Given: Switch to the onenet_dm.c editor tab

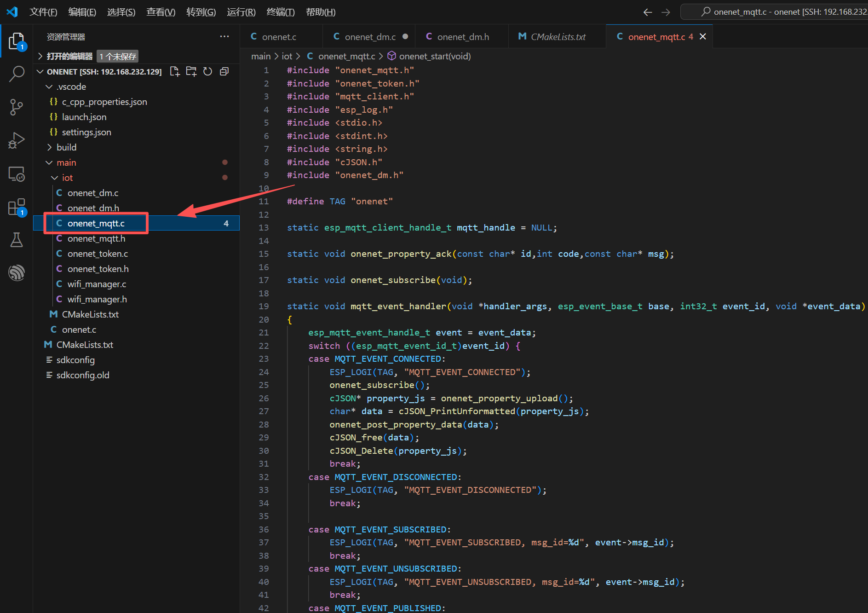Looking at the screenshot, I should pos(369,36).
